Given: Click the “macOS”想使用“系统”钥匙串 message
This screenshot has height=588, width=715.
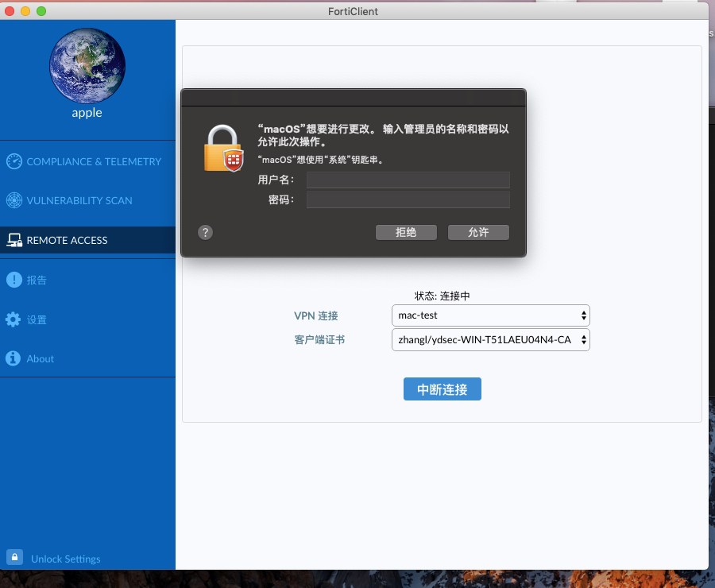Looking at the screenshot, I should pyautogui.click(x=321, y=160).
